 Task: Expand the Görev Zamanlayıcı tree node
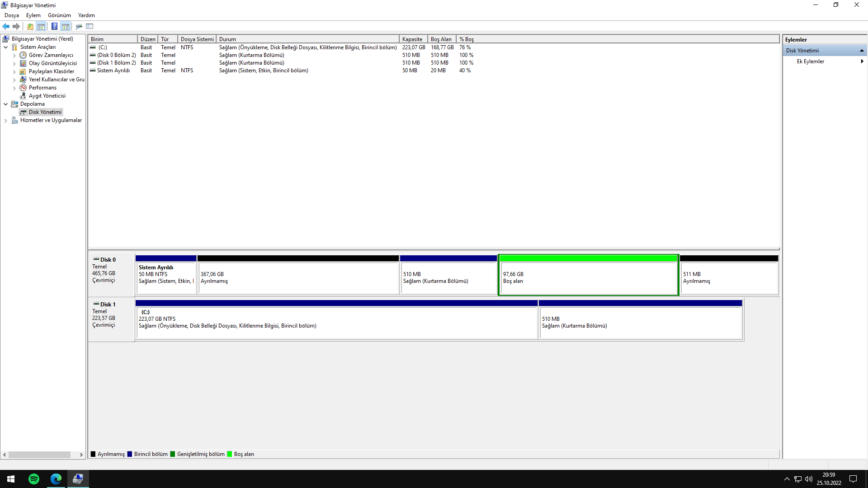coord(14,56)
